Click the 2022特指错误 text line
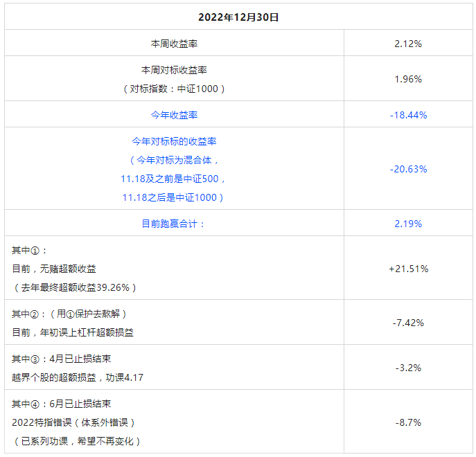 pyautogui.click(x=73, y=422)
